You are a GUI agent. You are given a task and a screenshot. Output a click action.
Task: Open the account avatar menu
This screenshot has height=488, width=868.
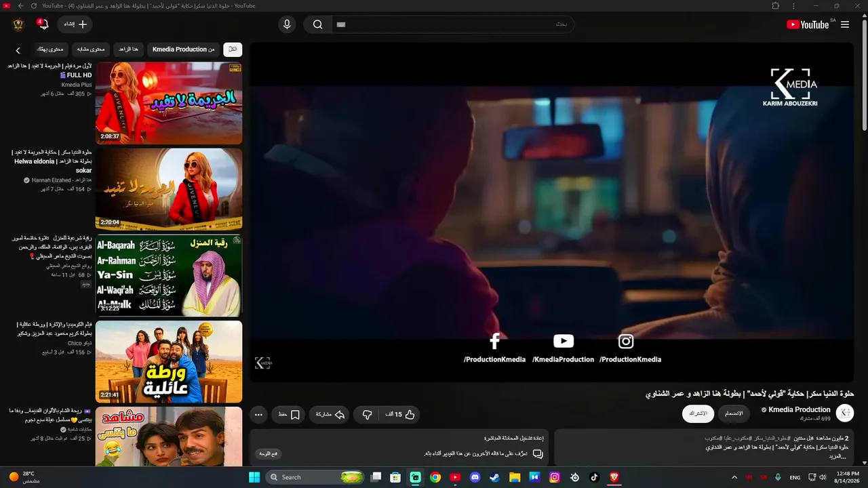coord(18,24)
